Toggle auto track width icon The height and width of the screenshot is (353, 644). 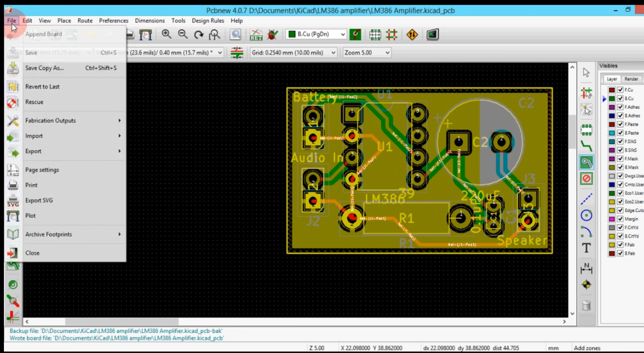237,53
